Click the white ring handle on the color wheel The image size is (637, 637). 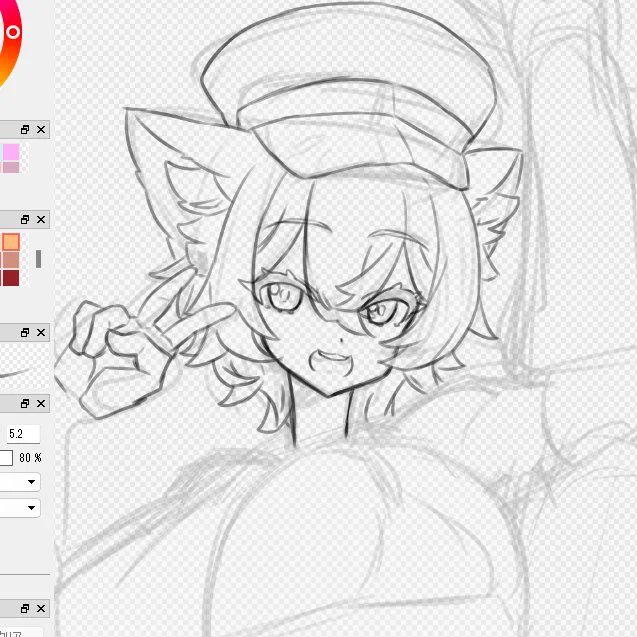pos(13,32)
